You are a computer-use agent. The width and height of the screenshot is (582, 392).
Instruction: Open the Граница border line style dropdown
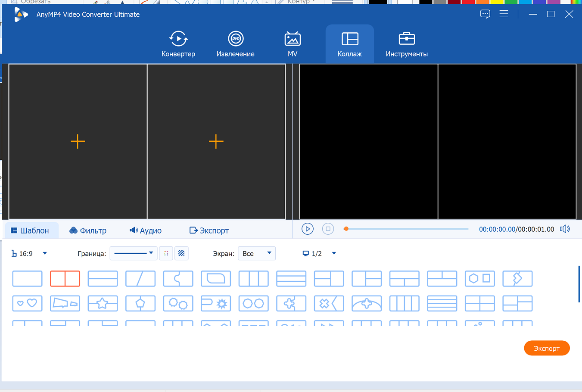[133, 254]
